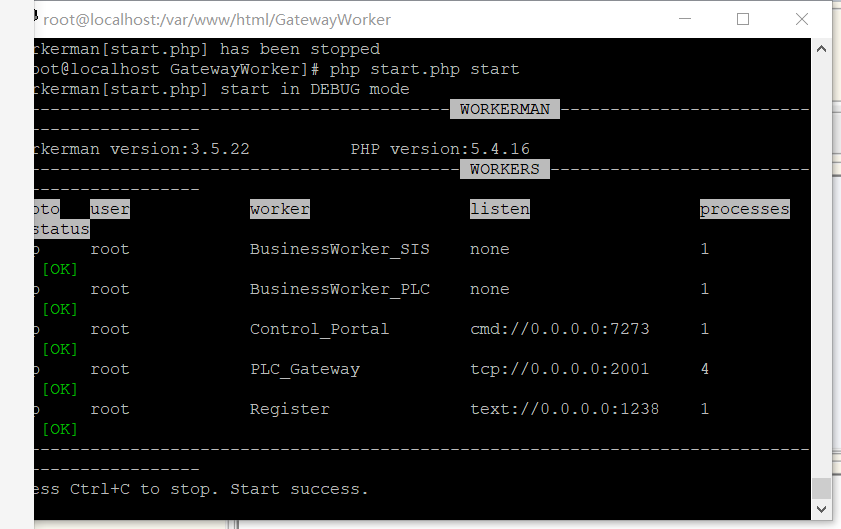The height and width of the screenshot is (529, 841).
Task: Click the terminal scrollbar down arrow
Action: pos(821,509)
